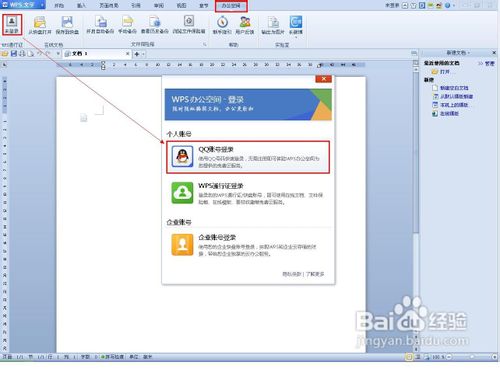Click the zoom out minus button in status bar
Viewport: 500px width, 369px height.
pos(449,357)
